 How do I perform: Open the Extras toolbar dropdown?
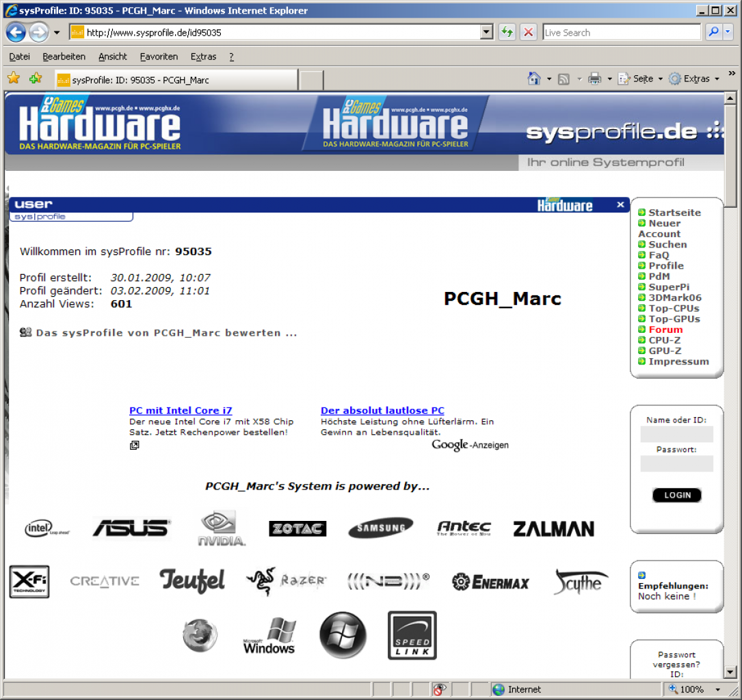point(694,79)
